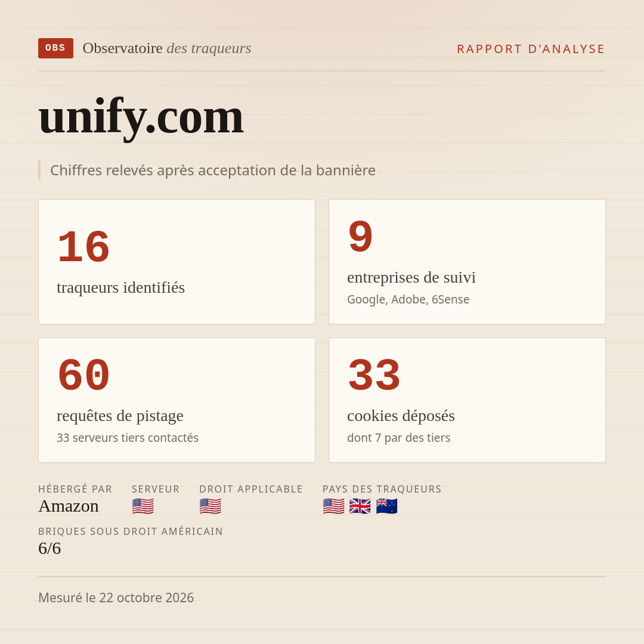Click the number 9 in companies card
Image resolution: width=644 pixels, height=644 pixels.
click(x=360, y=237)
